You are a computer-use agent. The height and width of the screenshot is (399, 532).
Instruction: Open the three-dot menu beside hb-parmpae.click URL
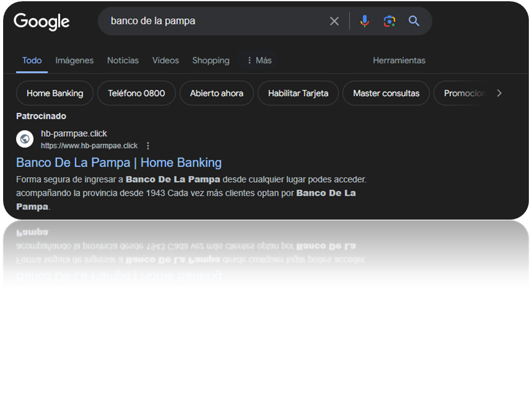(148, 146)
